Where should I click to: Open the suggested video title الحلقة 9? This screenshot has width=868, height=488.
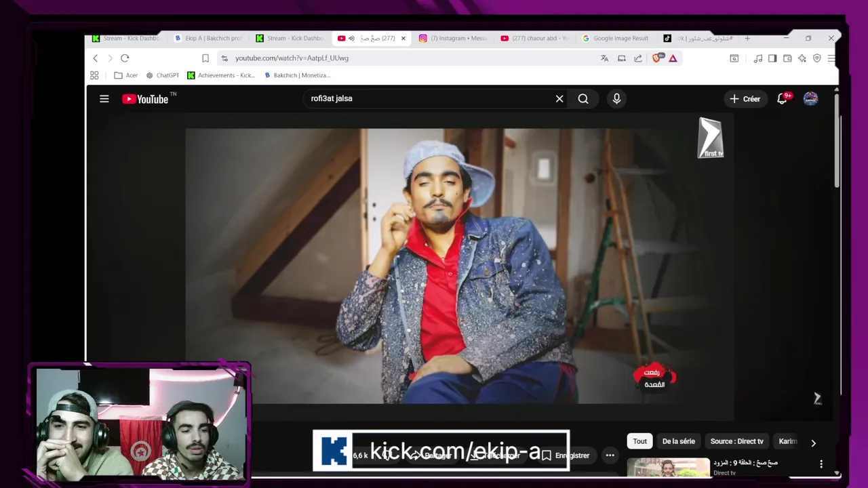coord(745,463)
